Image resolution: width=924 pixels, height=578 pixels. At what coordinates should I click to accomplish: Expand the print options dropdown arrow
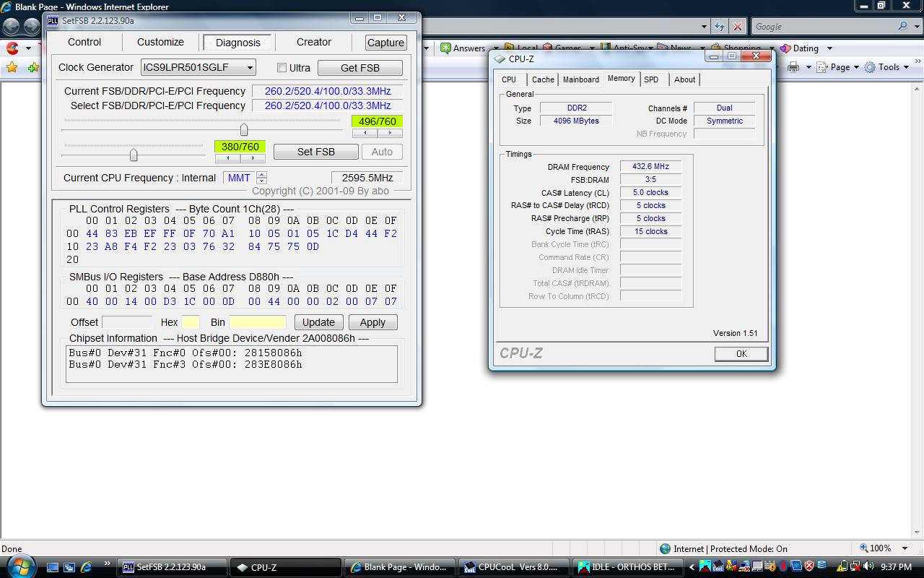808,67
